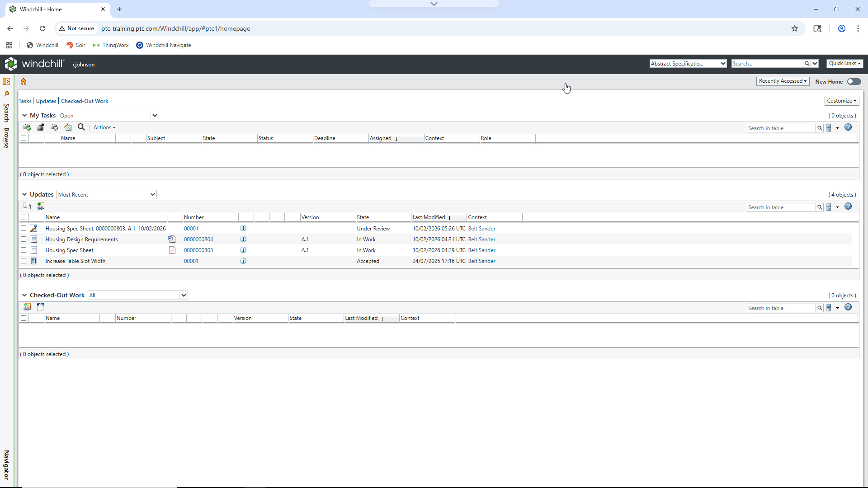The height and width of the screenshot is (488, 868).
Task: Jump to the Checked-Out Work tab link
Action: click(x=85, y=101)
